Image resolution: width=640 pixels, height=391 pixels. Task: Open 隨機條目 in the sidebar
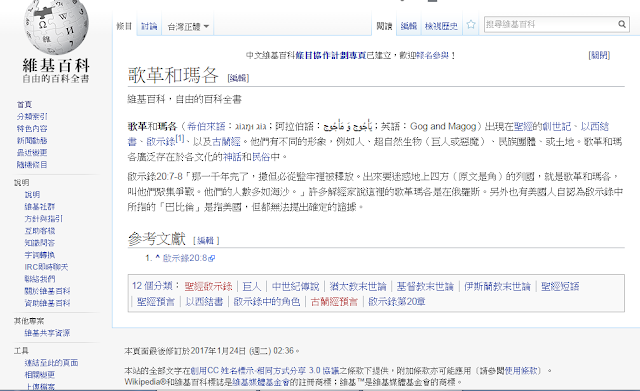(32, 165)
